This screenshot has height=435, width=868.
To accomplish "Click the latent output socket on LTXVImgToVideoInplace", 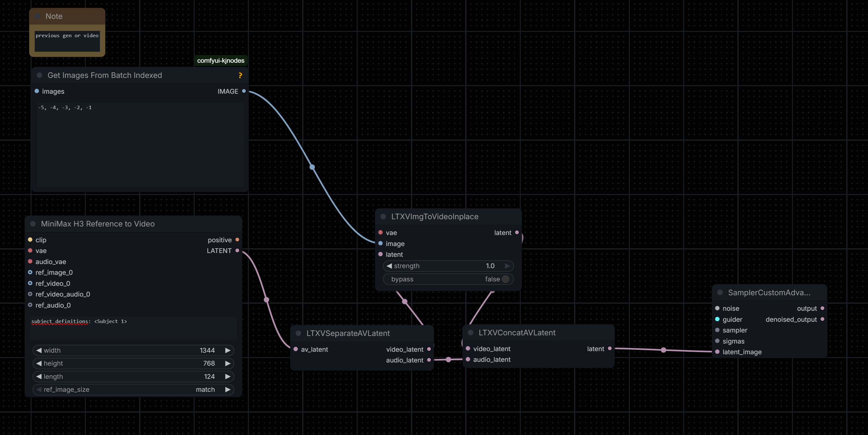I will 517,232.
